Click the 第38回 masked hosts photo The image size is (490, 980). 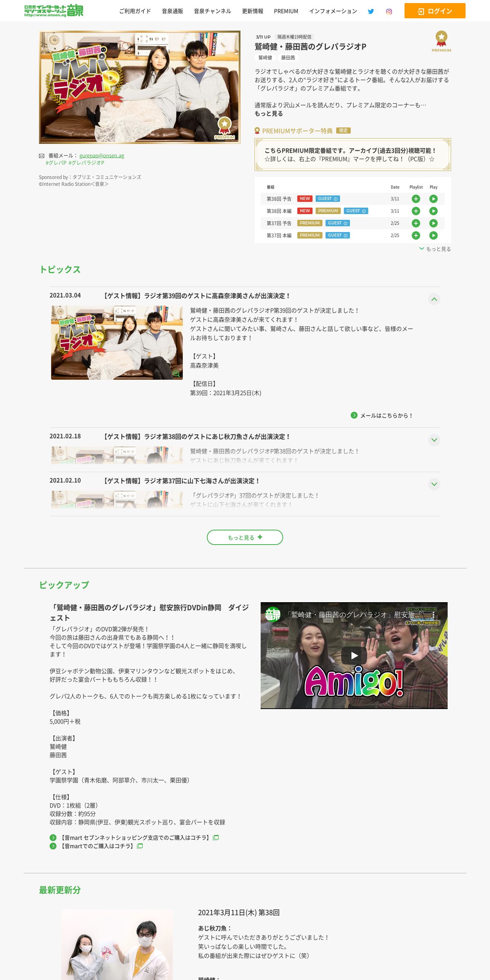117,945
